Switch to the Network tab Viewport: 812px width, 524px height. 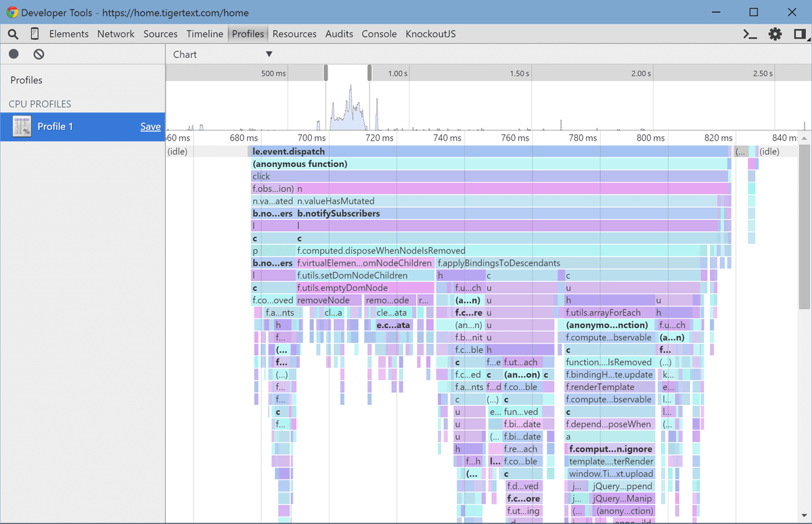click(116, 34)
